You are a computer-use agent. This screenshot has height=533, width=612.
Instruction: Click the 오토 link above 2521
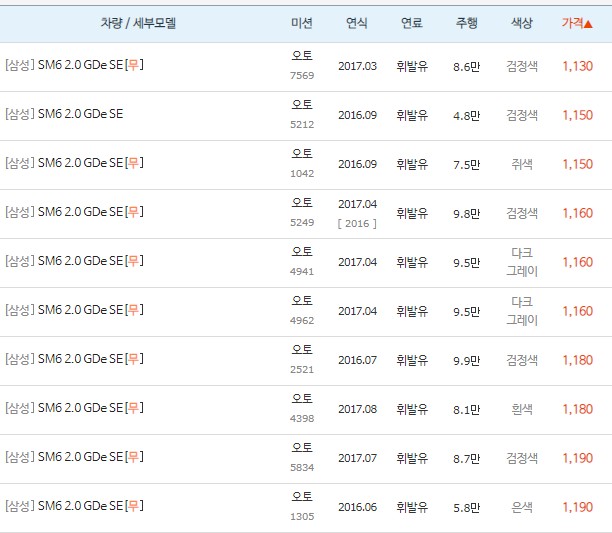tap(302, 349)
